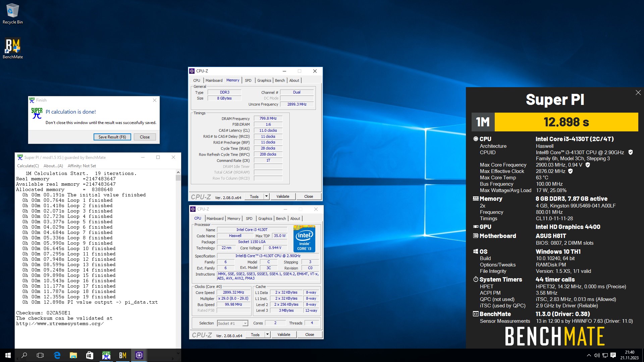This screenshot has width=644, height=362.
Task: Open the Calculate(C) menu in Super PI
Action: click(28, 166)
